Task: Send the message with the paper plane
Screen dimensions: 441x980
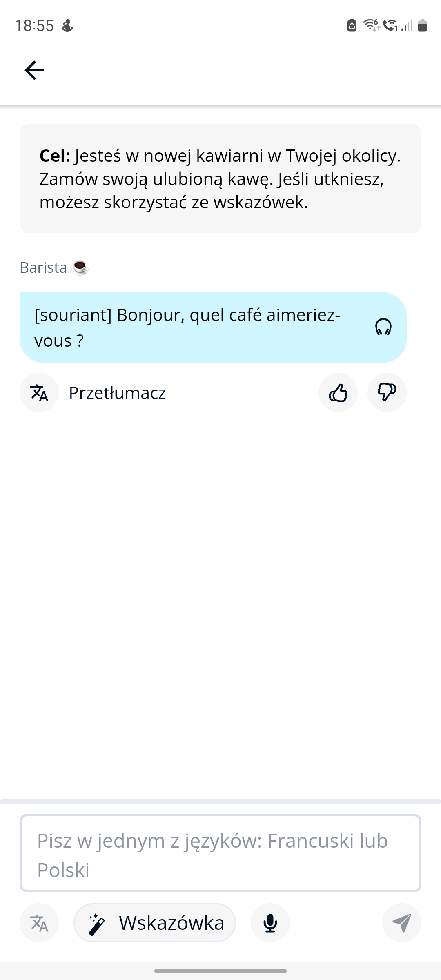Action: 401,923
